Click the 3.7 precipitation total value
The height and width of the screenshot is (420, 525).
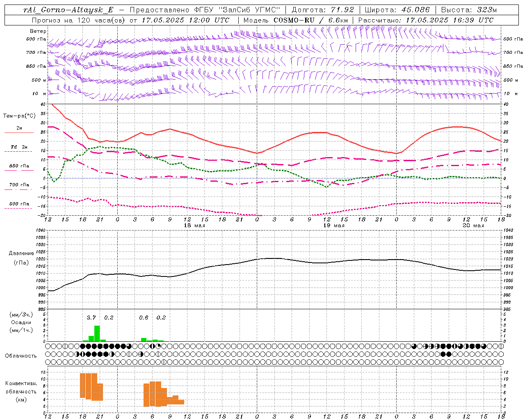[91, 317]
